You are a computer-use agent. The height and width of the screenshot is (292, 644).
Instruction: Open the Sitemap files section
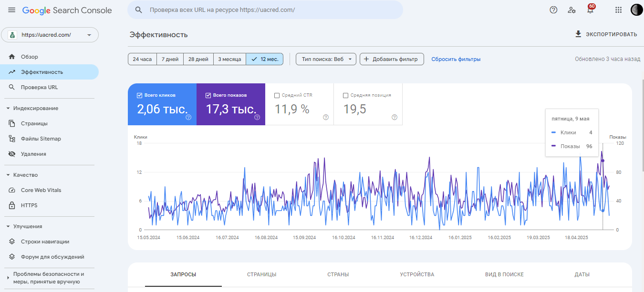[x=41, y=139]
